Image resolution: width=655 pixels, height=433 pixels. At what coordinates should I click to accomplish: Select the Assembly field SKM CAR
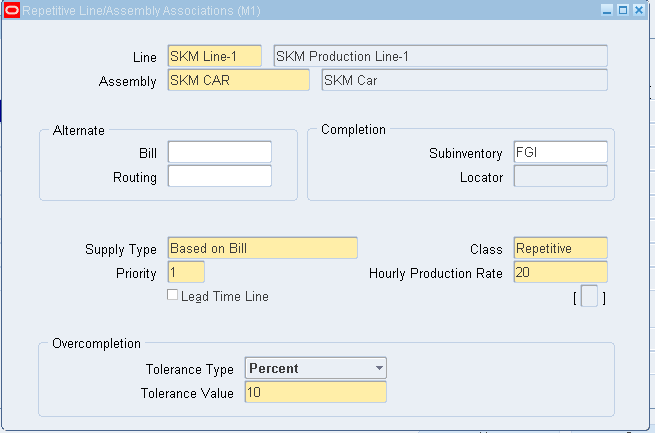tap(239, 81)
